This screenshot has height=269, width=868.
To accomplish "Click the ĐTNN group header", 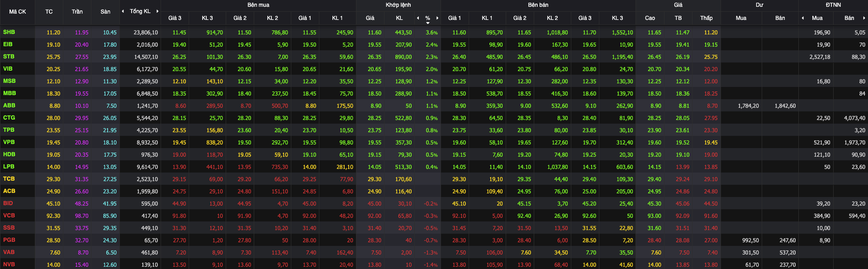I will 833,5.
